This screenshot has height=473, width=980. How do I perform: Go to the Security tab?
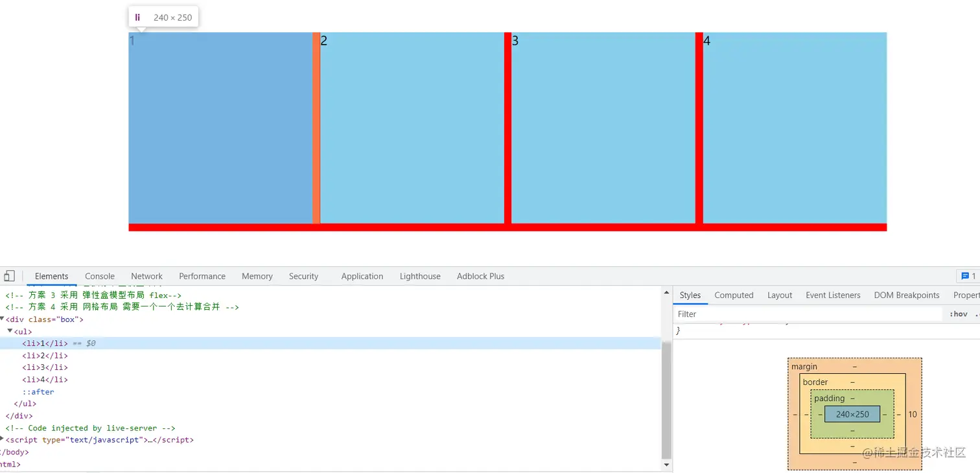304,276
